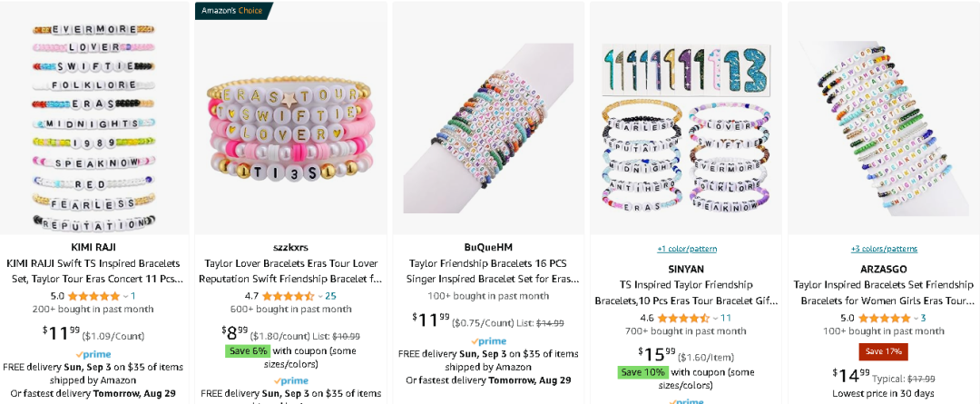Open the ARZASGO +3 colors/patterns link
The height and width of the screenshot is (404, 980).
click(x=884, y=248)
